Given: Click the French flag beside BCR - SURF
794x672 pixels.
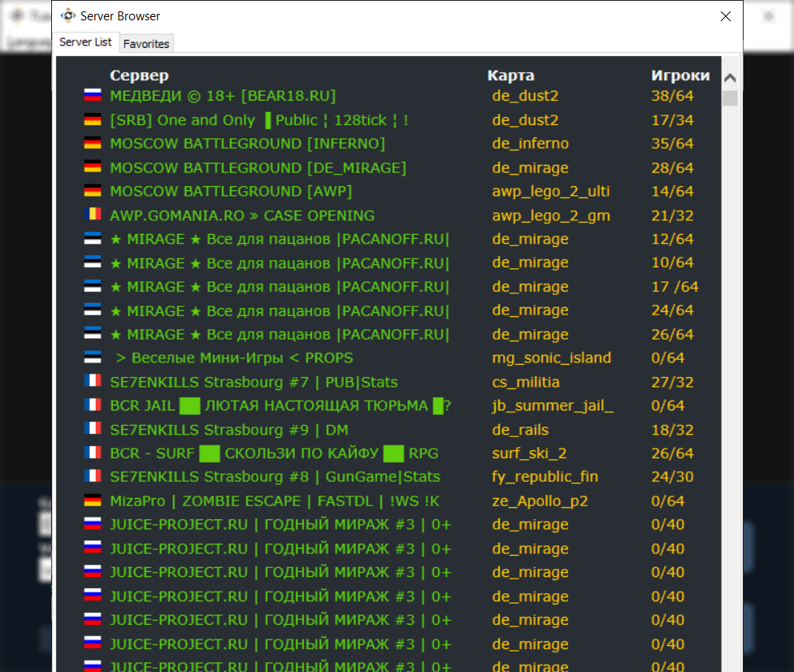Looking at the screenshot, I should [x=93, y=453].
